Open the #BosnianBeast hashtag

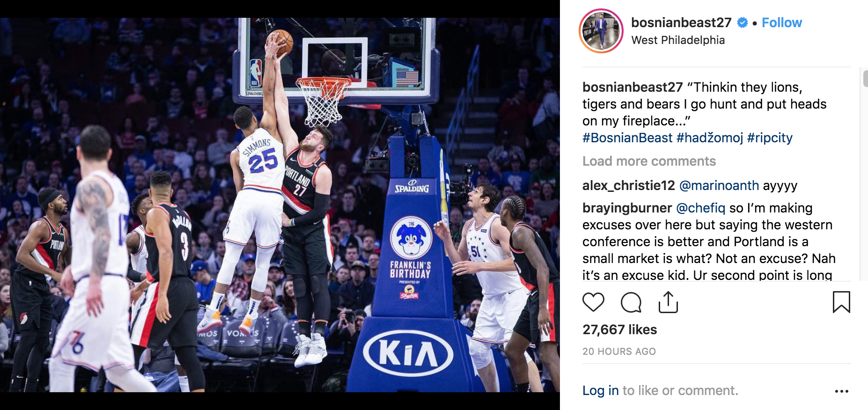[x=627, y=138]
